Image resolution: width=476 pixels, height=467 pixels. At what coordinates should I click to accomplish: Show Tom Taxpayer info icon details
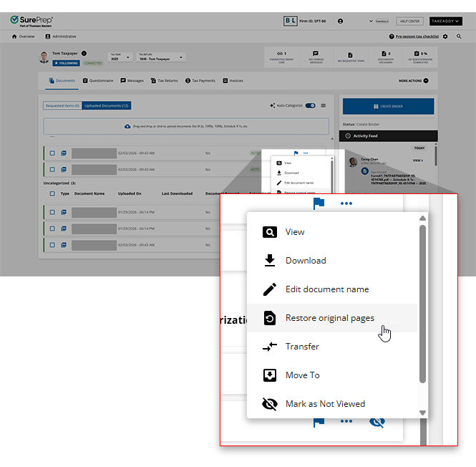pyautogui.click(x=84, y=54)
